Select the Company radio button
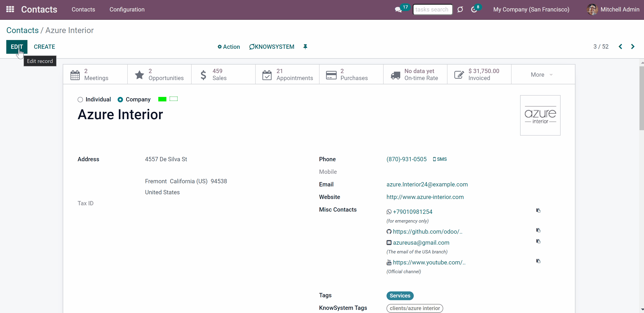 click(x=120, y=100)
